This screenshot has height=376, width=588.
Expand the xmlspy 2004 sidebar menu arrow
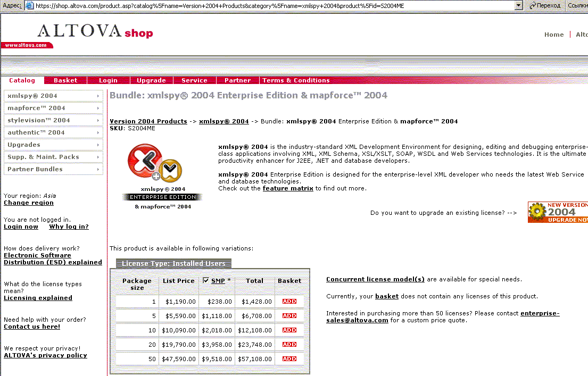98,96
